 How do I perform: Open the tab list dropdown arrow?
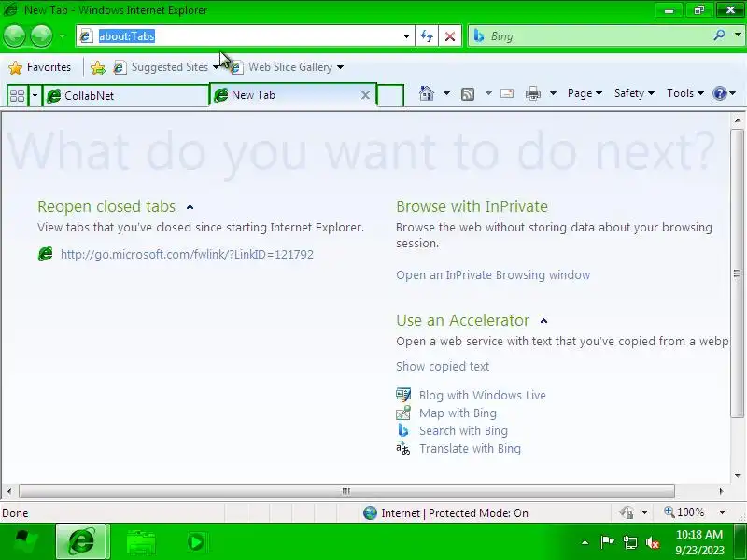35,96
